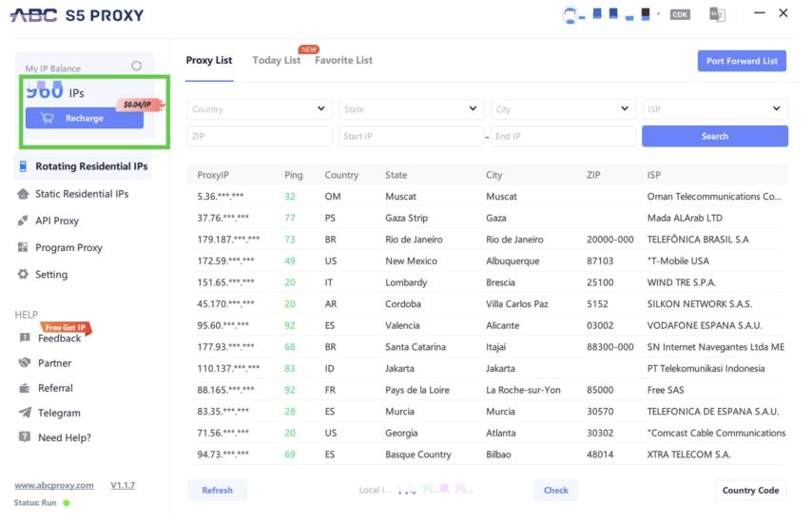
Task: Select proxy row 151.65.***.*** Brescia
Action: (488, 282)
